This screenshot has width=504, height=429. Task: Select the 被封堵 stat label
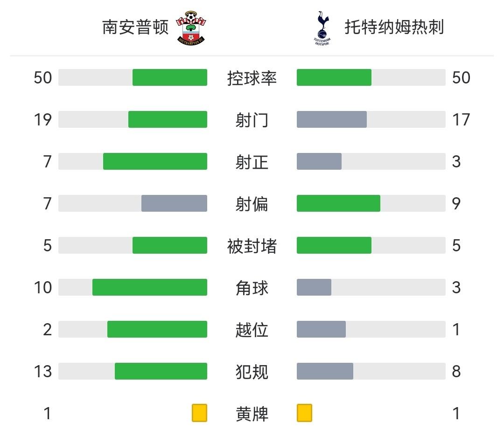pos(252,246)
